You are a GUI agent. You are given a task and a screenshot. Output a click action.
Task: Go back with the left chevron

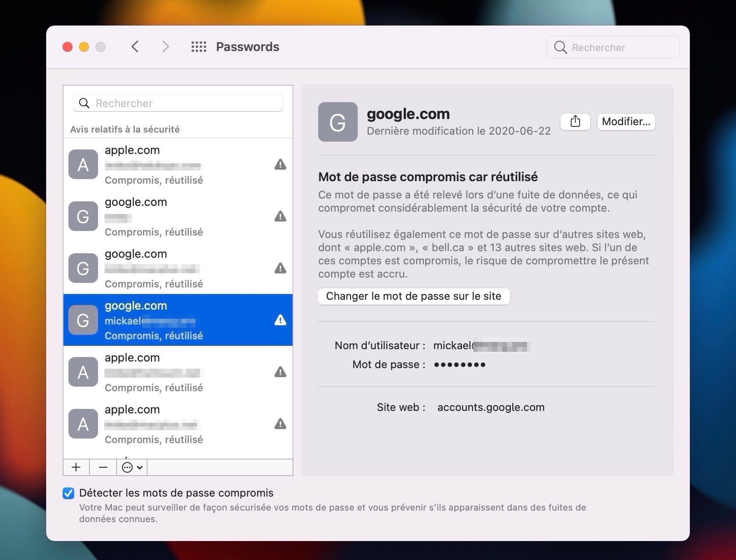click(x=135, y=47)
